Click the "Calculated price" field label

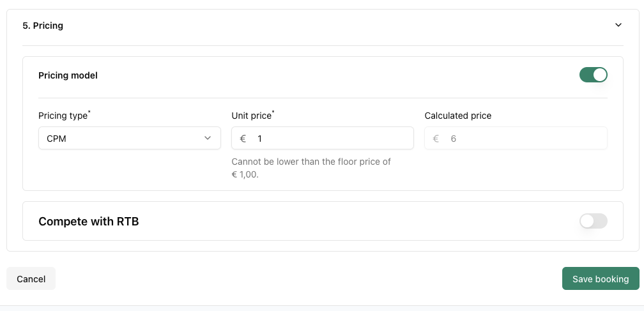[457, 116]
